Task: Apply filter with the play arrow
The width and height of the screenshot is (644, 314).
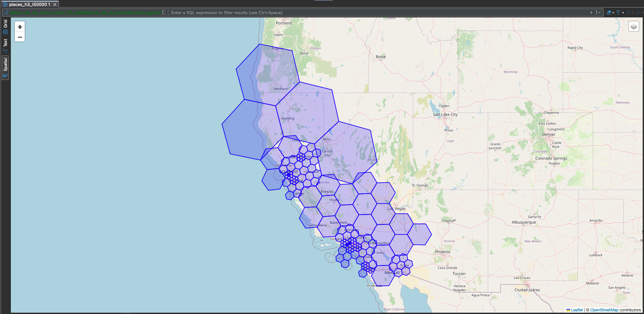Action: (591, 12)
